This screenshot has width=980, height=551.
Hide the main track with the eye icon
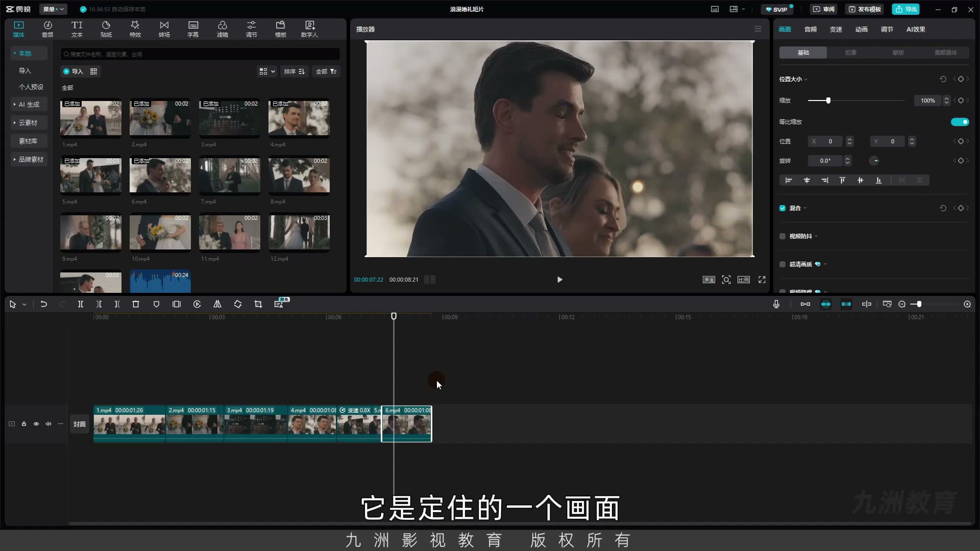[x=36, y=424]
